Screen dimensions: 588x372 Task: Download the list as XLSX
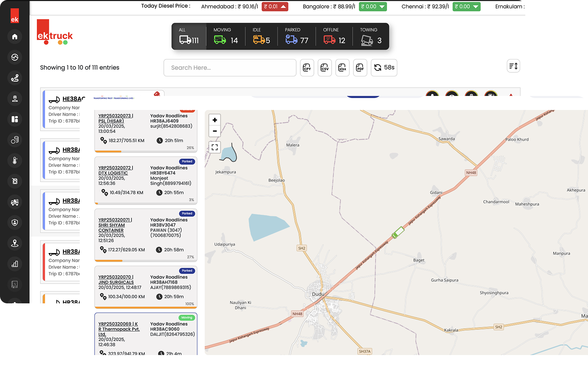[x=342, y=68]
